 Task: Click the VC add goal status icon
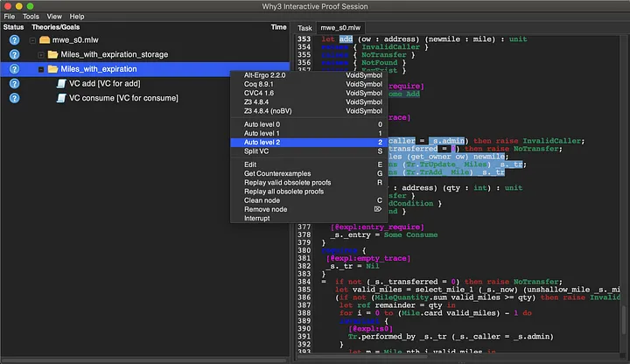coord(14,83)
